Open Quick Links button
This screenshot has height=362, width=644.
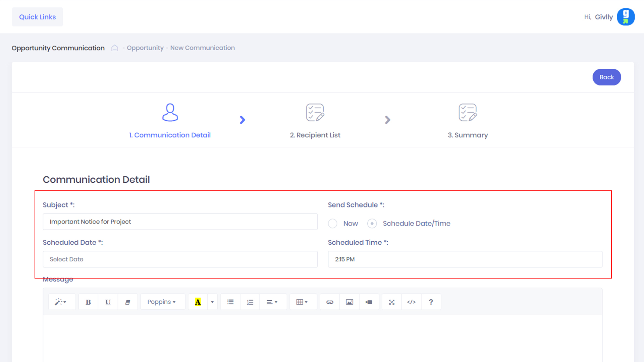click(x=37, y=17)
